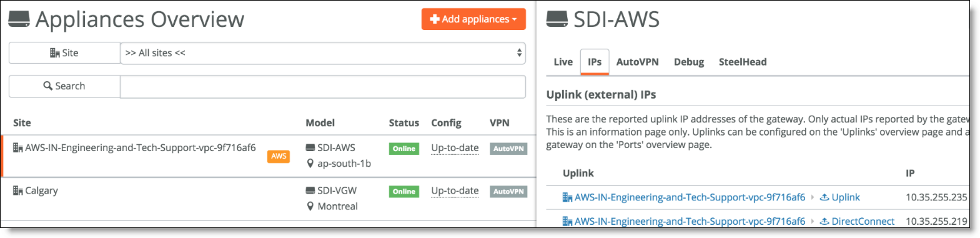The width and height of the screenshot is (980, 238).
Task: Click the Site column header
Action: coord(22,123)
